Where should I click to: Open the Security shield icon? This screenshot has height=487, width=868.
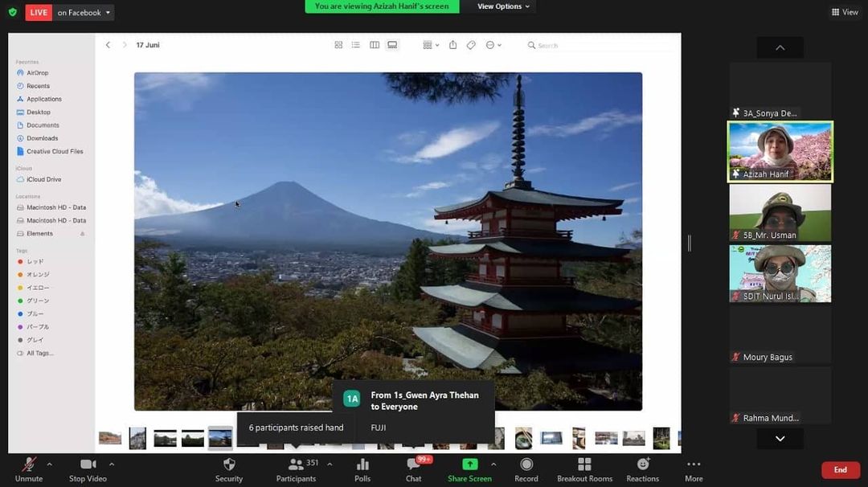point(229,465)
